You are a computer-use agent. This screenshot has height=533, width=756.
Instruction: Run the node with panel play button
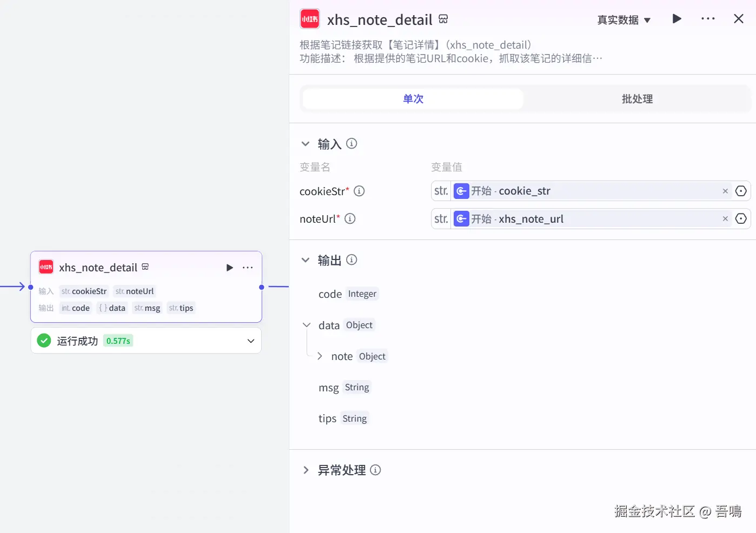click(677, 19)
